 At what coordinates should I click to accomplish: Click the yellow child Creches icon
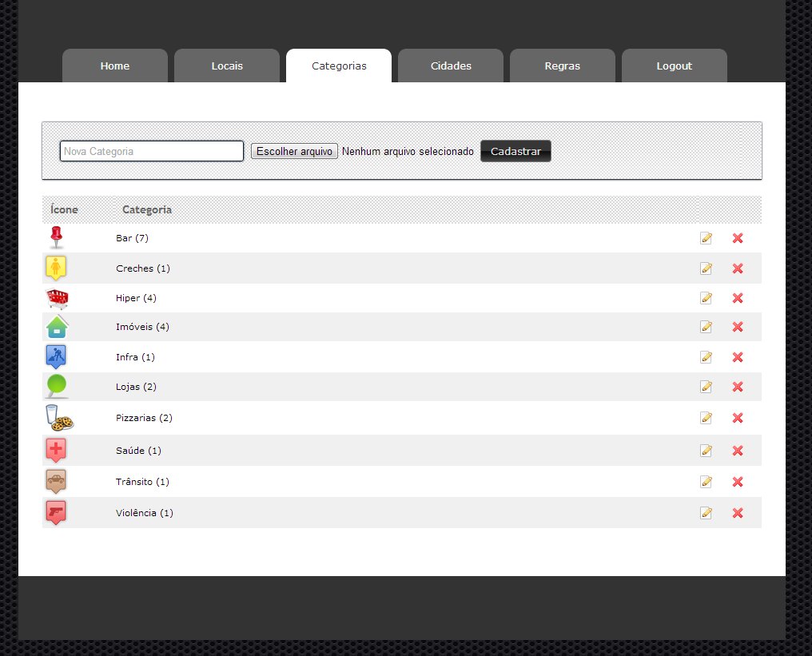click(56, 268)
